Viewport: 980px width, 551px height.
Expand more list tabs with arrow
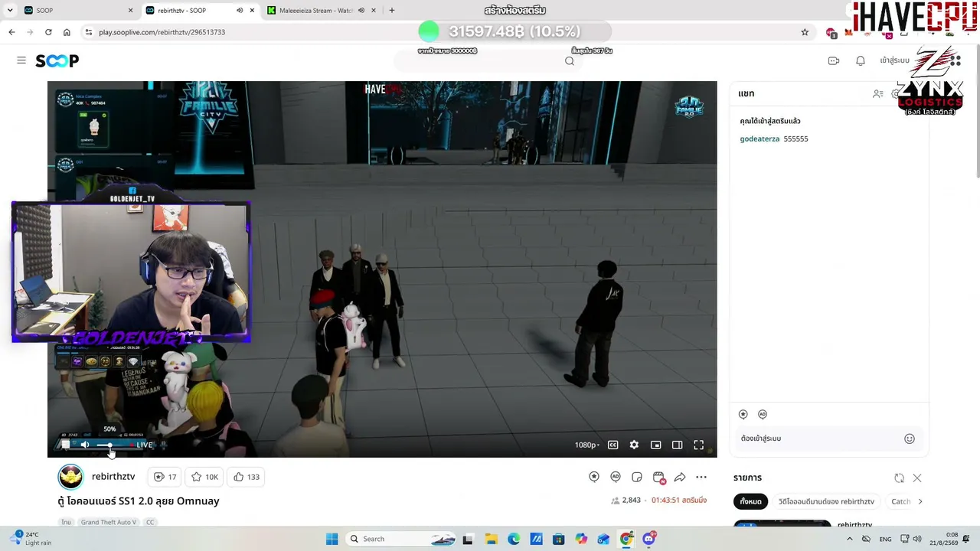(920, 501)
